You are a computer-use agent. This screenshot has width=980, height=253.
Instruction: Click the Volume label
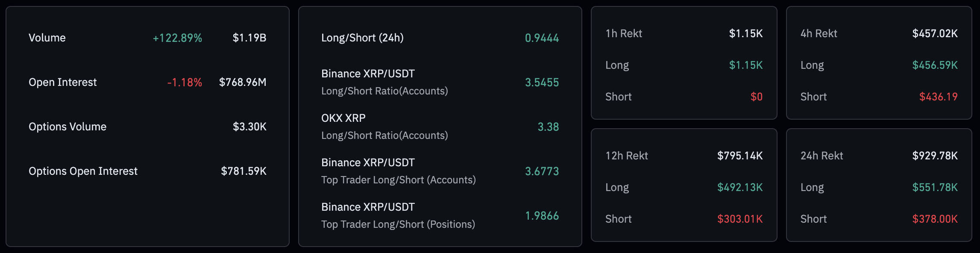point(47,38)
